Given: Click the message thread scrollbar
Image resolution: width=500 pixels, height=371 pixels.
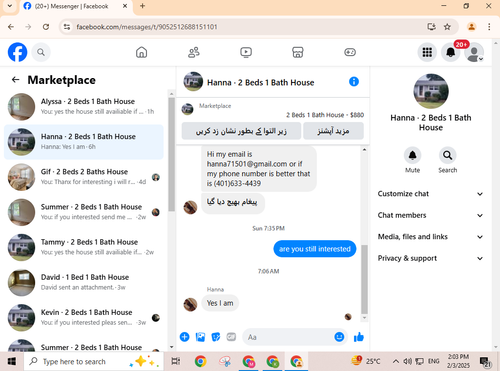Looking at the screenshot, I should click(364, 279).
